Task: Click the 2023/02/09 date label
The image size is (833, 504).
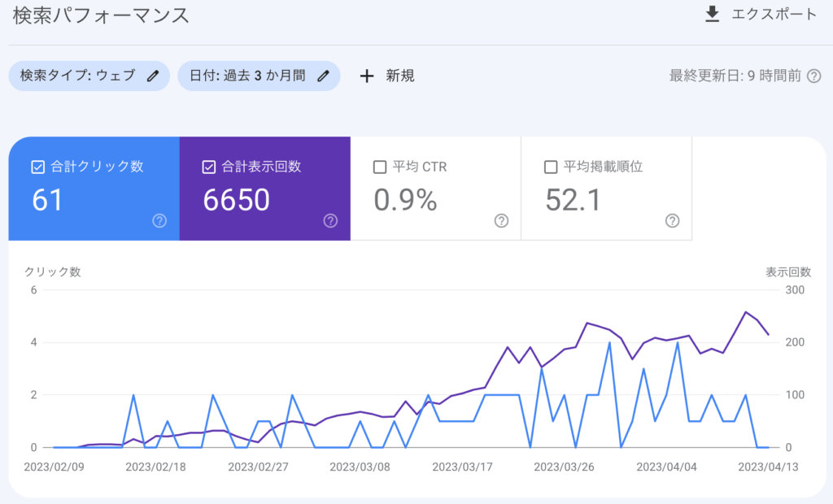Action: pyautogui.click(x=55, y=467)
